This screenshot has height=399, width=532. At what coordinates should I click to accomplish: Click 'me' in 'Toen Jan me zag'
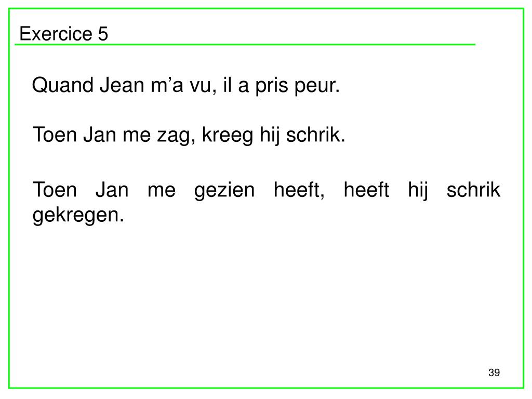pos(137,136)
